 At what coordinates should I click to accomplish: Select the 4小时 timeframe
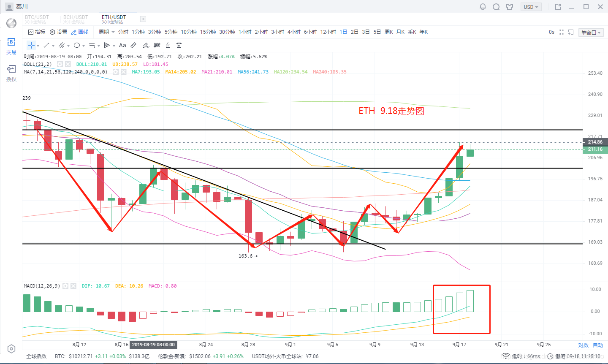point(294,32)
